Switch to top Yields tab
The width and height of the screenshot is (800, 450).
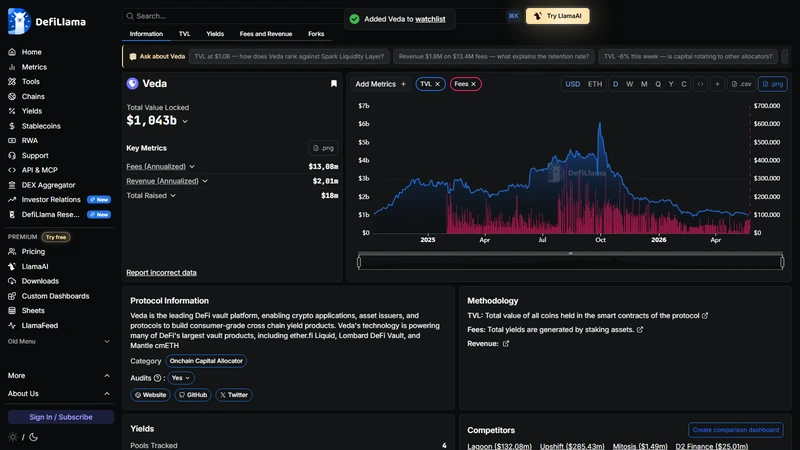(215, 34)
